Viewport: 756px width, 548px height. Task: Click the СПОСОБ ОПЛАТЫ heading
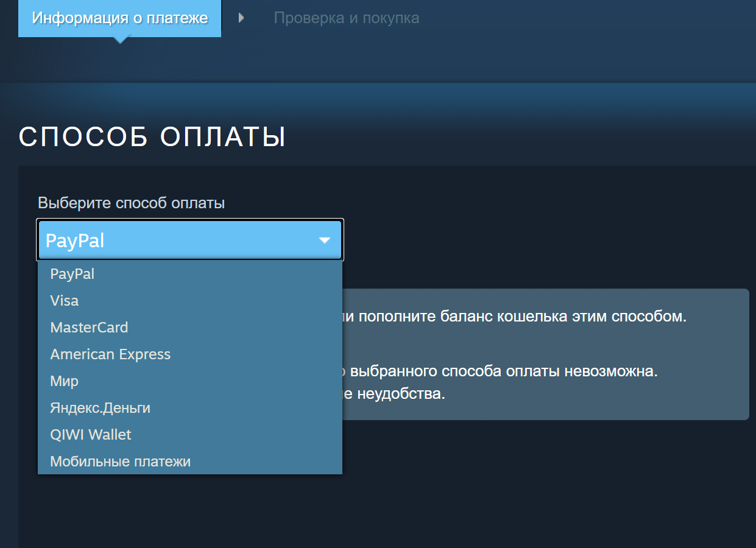pyautogui.click(x=152, y=137)
